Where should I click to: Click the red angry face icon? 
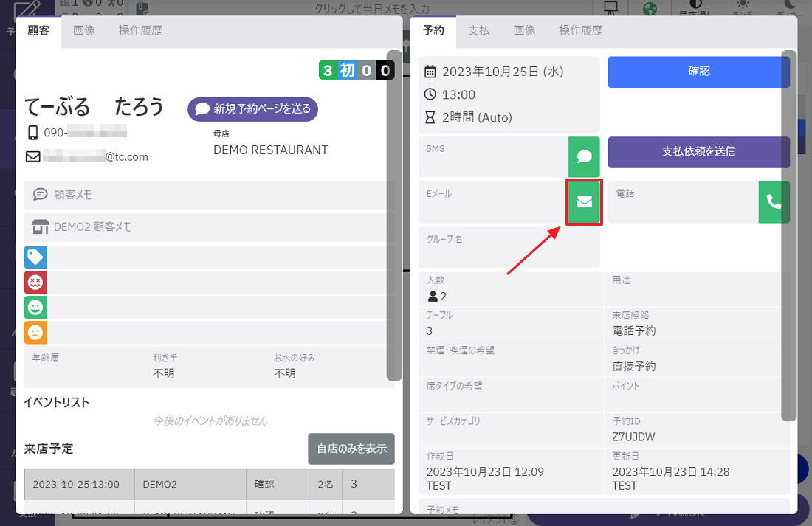[x=35, y=283]
